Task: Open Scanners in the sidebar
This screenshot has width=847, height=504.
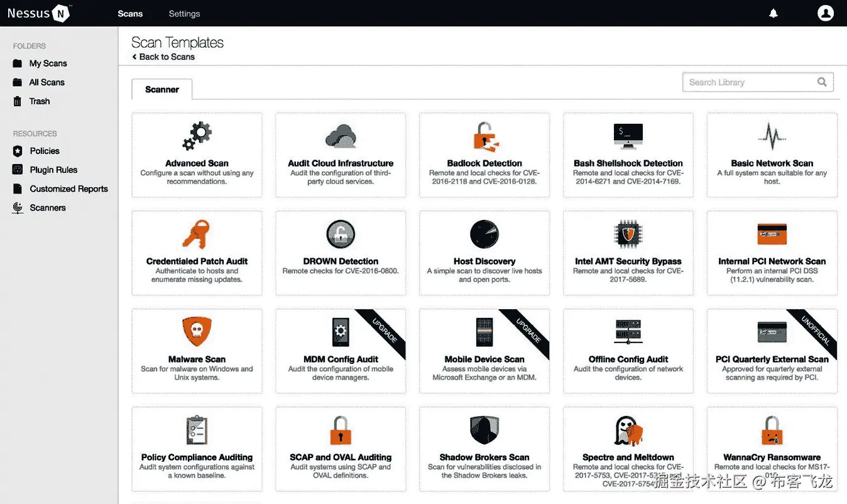Action: point(48,207)
